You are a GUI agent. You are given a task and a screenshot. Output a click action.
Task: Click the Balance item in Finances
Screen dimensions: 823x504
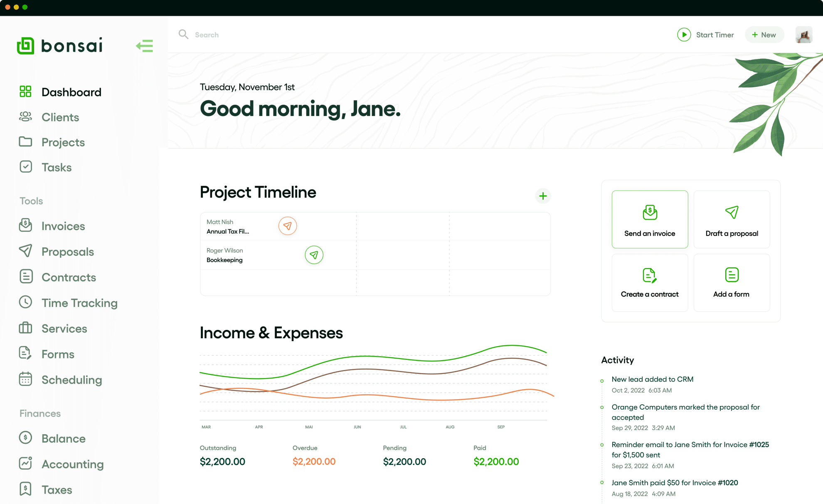pos(64,438)
